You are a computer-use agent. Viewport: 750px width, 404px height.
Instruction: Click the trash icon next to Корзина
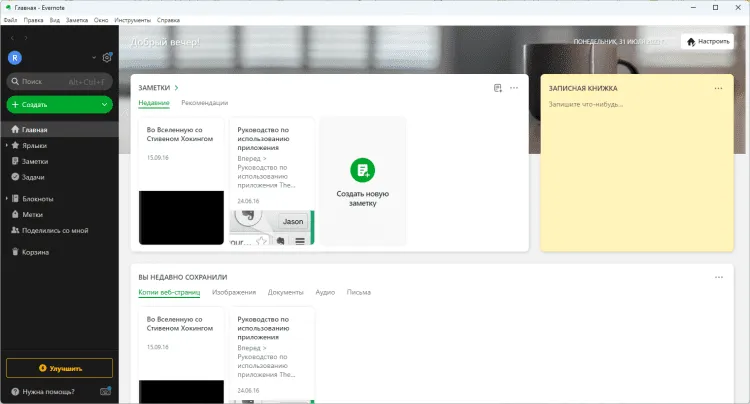point(15,251)
